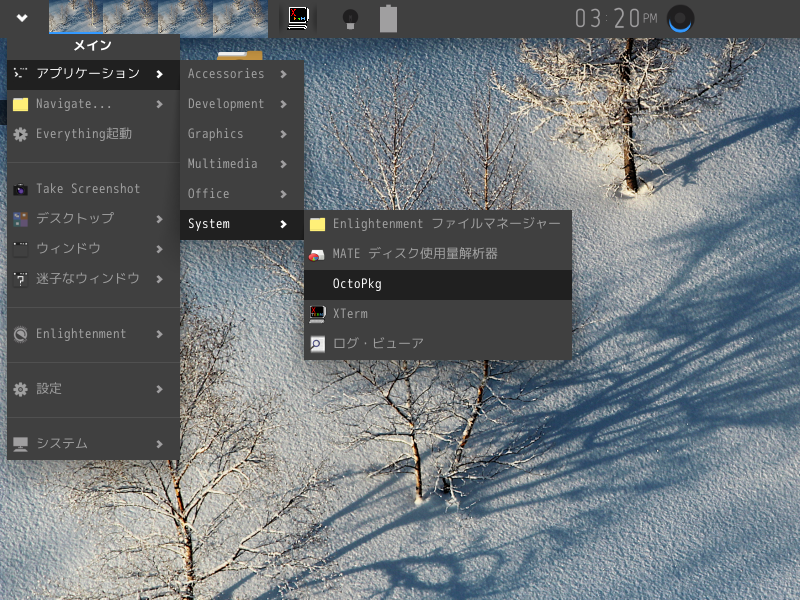
Task: Open the Accessories category
Action: click(x=242, y=74)
